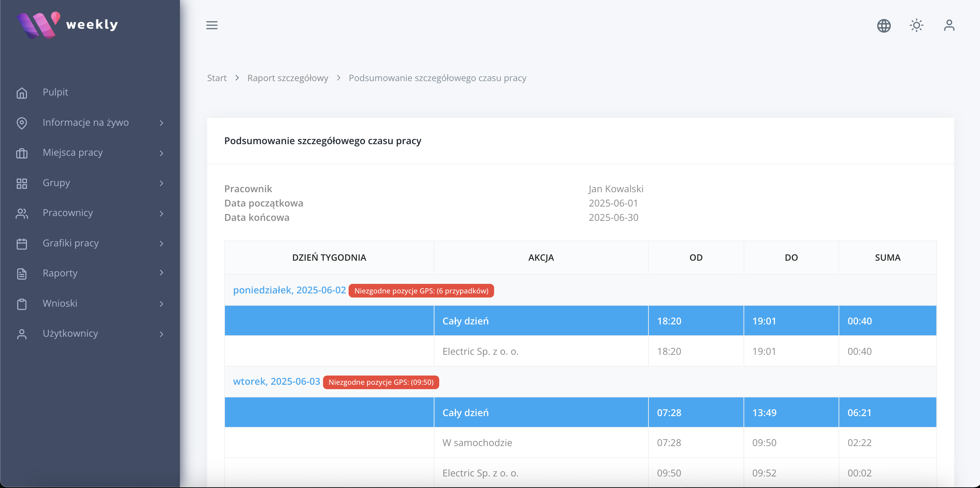This screenshot has height=488, width=980.
Task: Click the Wnioski clipboard icon
Action: point(22,304)
